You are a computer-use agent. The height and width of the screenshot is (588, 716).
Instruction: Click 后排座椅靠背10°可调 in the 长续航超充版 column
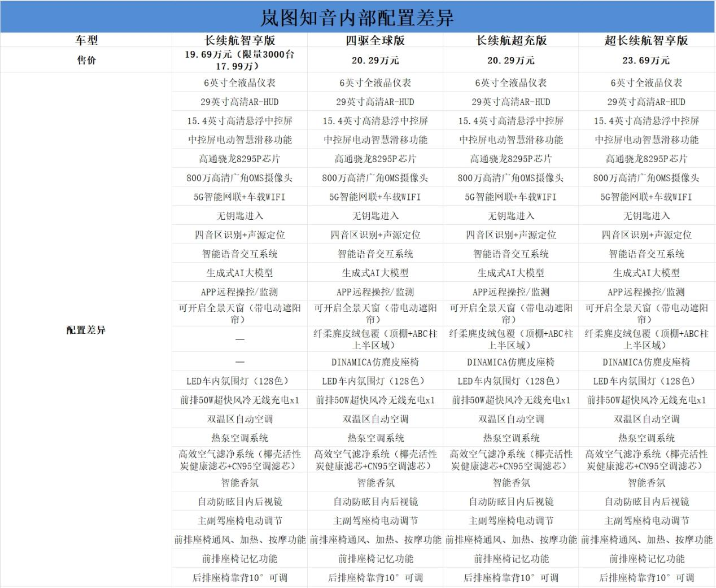coord(511,578)
